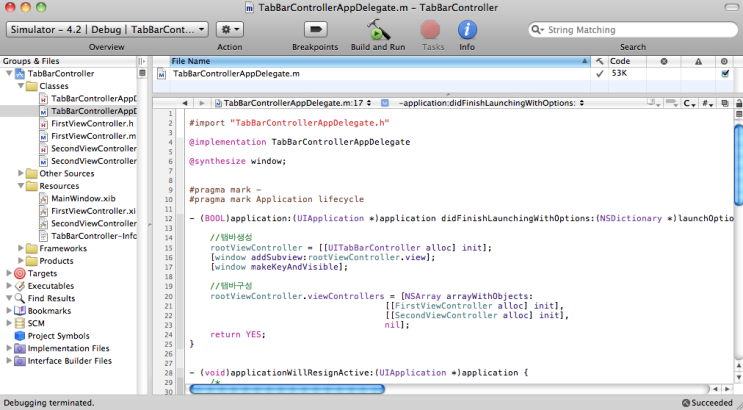Go forward with the editor history arrow
The image size is (743, 410).
pyautogui.click(x=202, y=103)
